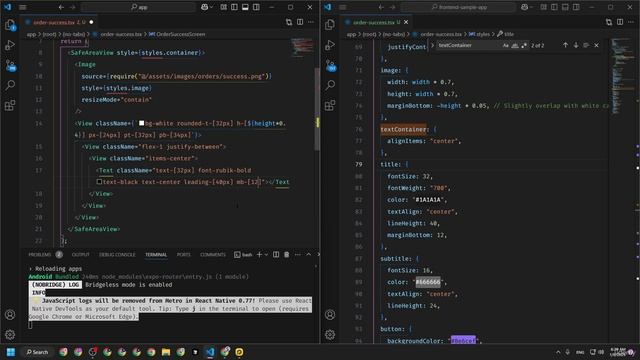Toggle replace expander in find widget
The image size is (640, 360).
pos(432,45)
